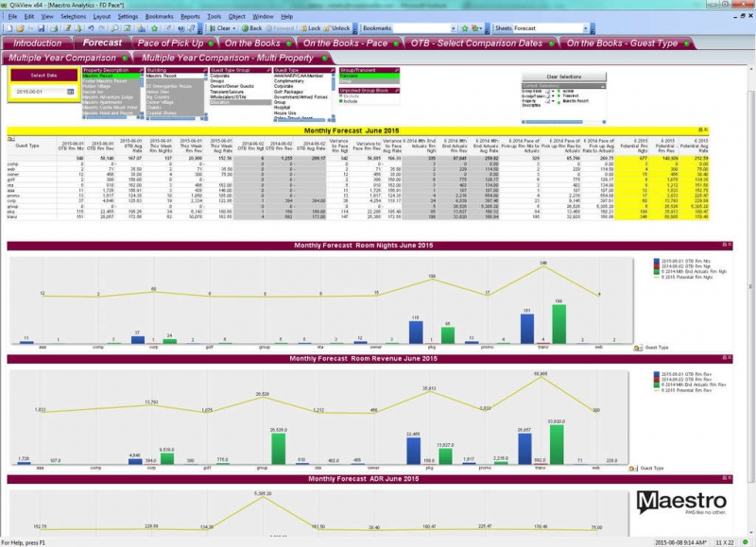This screenshot has width=756, height=547.
Task: Click horizontal scrollbar of Current Selections box
Action: pos(563,122)
